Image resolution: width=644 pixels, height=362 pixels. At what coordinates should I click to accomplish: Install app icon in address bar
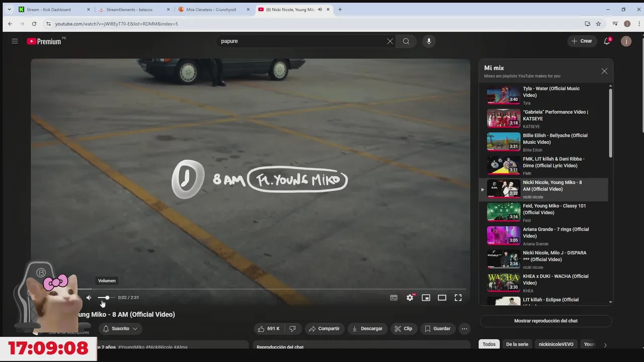pyautogui.click(x=587, y=24)
